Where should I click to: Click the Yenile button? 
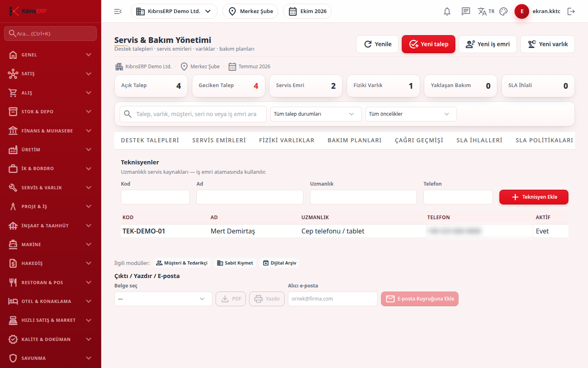pyautogui.click(x=378, y=44)
